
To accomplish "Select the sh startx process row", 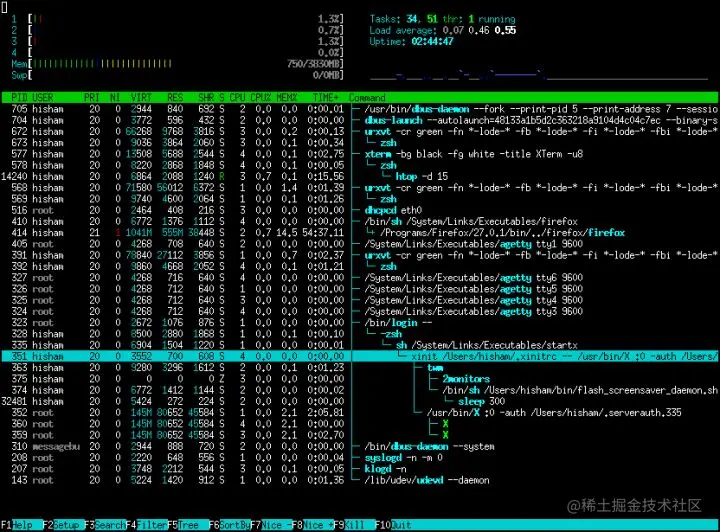I will pyautogui.click(x=360, y=345).
